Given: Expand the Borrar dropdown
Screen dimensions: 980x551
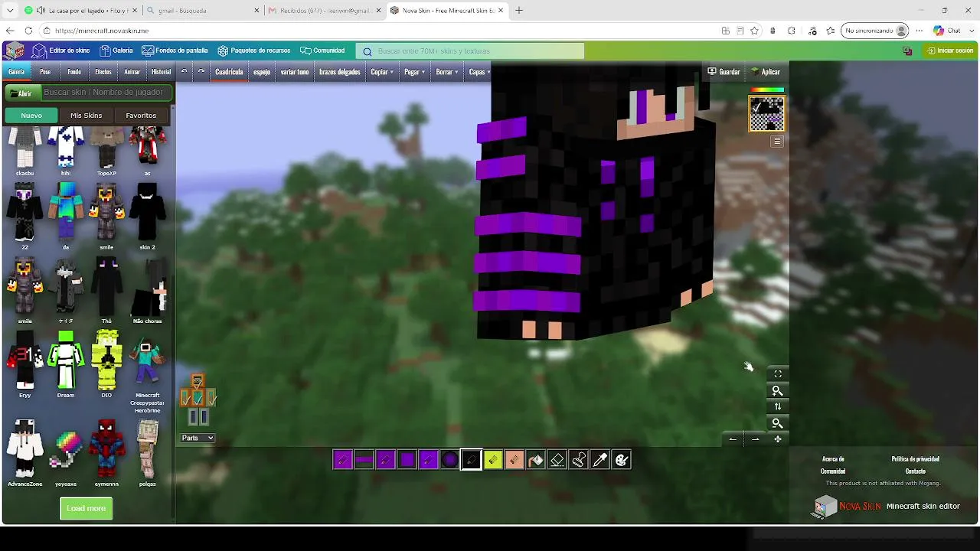Looking at the screenshot, I should click(x=447, y=72).
